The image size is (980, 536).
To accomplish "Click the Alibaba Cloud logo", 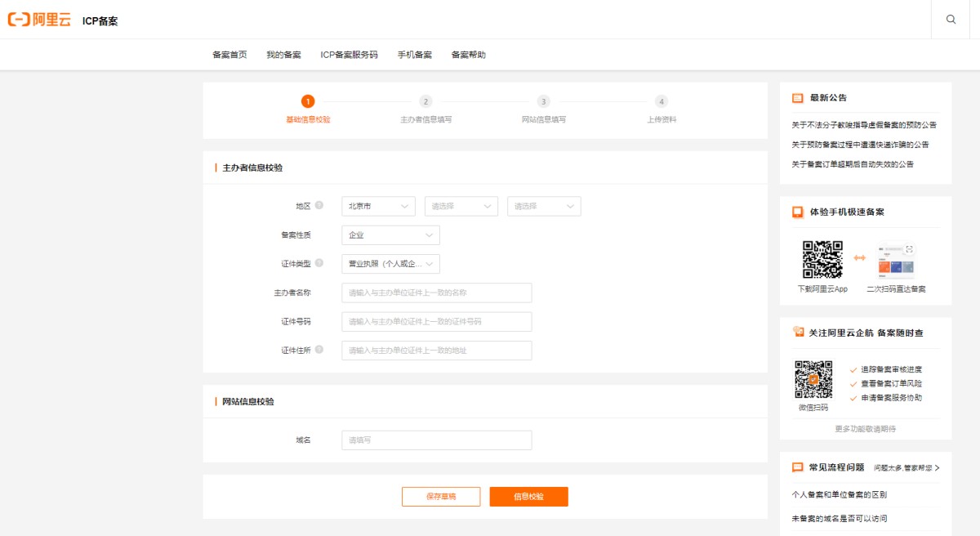I will tap(39, 20).
